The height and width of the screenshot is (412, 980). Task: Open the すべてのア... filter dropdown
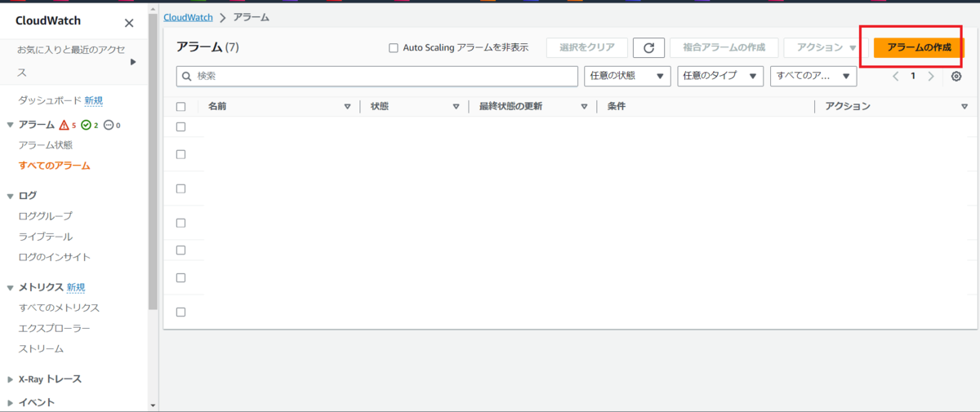point(813,75)
